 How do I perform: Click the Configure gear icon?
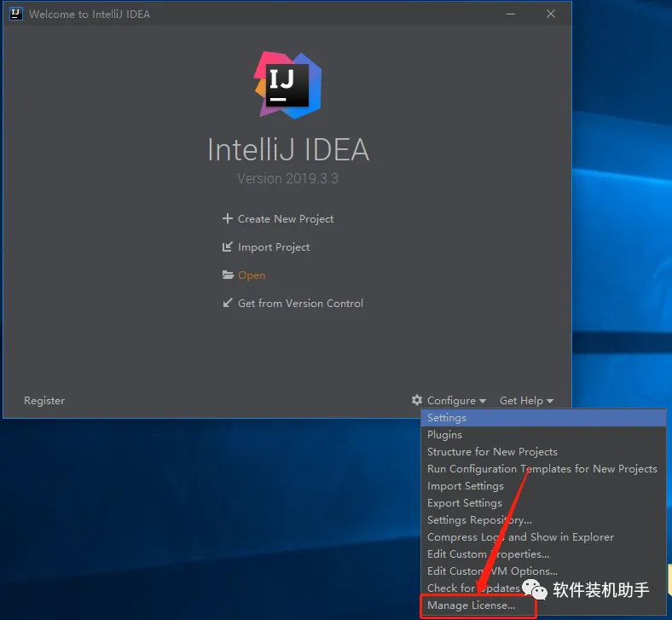[416, 400]
